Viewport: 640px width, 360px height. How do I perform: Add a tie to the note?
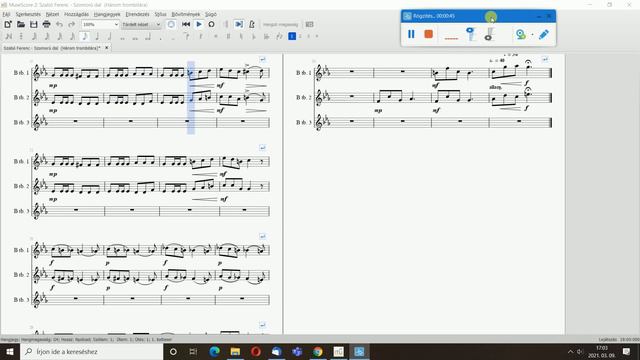tap(187, 36)
